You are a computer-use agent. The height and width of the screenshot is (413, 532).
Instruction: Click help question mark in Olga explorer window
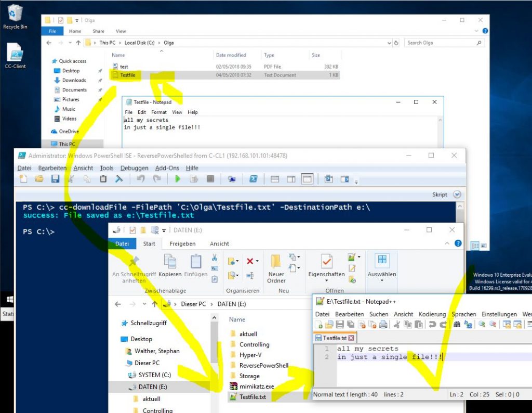click(485, 31)
